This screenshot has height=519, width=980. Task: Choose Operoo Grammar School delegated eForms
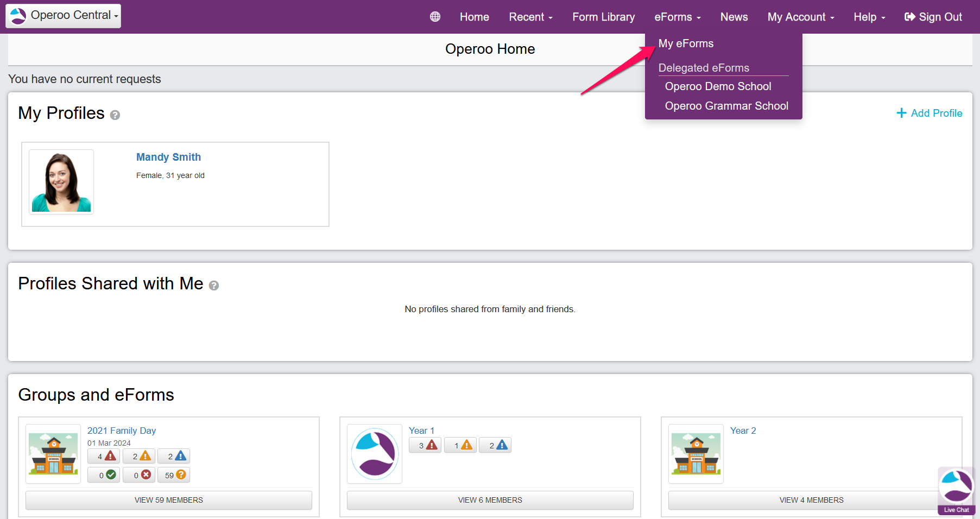coord(726,106)
